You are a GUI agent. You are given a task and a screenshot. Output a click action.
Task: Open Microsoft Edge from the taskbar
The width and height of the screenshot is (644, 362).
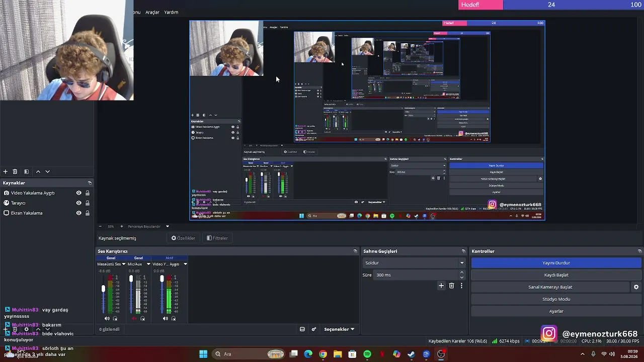[x=308, y=354]
